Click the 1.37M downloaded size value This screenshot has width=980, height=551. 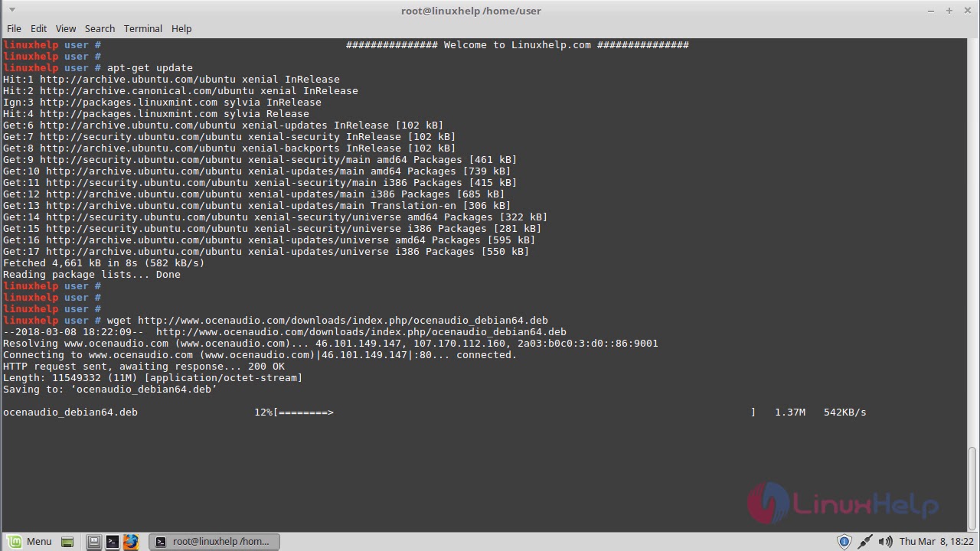point(790,412)
